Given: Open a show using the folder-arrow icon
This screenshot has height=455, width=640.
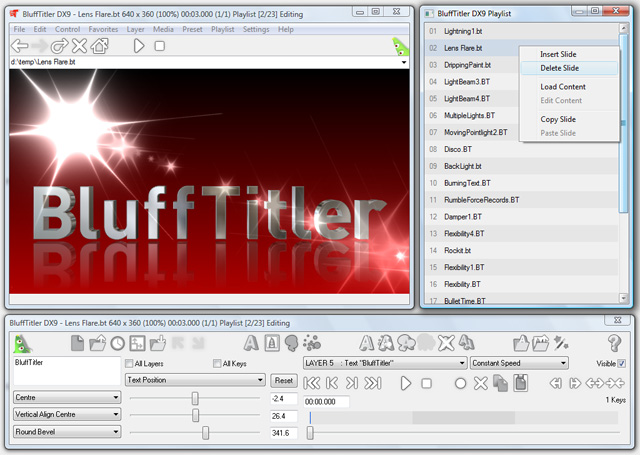Looking at the screenshot, I should [98, 343].
